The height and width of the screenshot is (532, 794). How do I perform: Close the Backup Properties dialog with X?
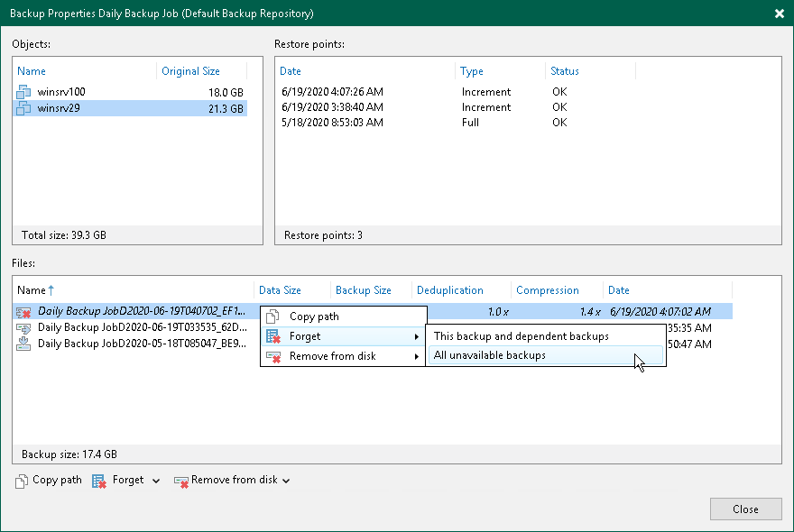tap(779, 14)
